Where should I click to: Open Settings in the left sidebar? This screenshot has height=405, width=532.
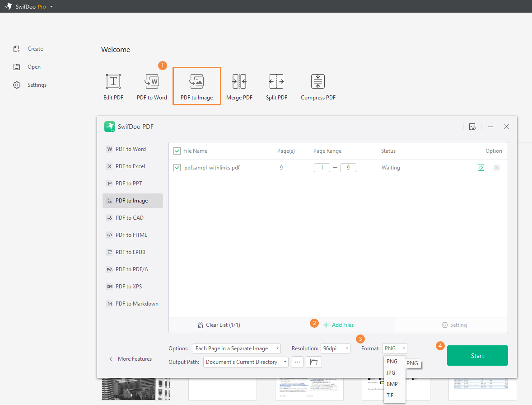pos(30,85)
